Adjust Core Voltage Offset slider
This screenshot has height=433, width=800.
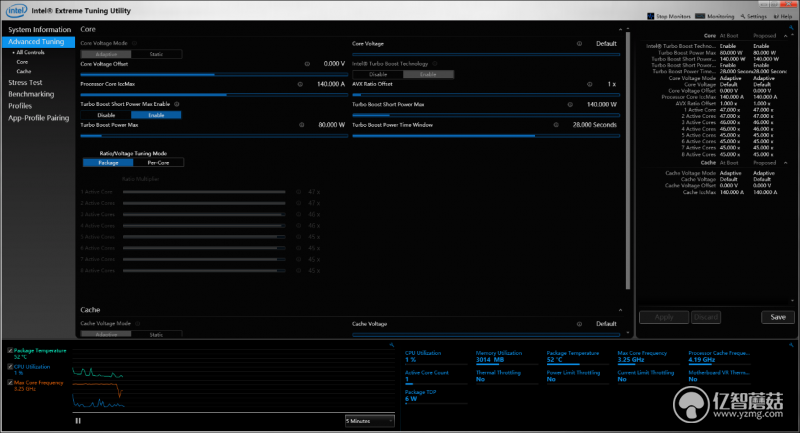point(214,74)
